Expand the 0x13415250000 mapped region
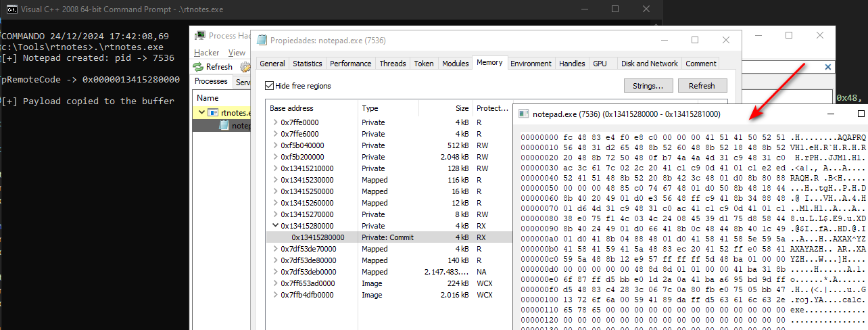This screenshot has width=868, height=330. pos(275,191)
